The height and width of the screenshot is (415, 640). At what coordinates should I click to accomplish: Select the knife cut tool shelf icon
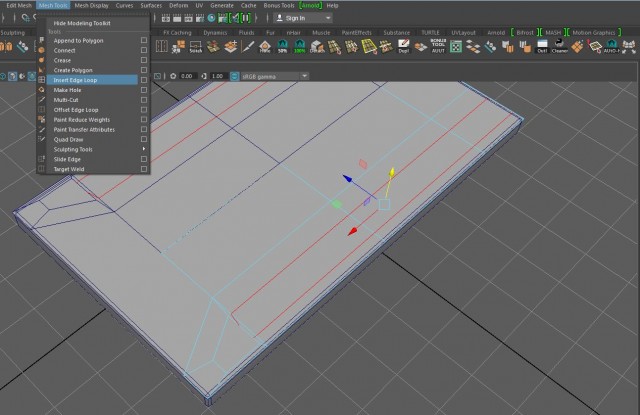pos(247,47)
